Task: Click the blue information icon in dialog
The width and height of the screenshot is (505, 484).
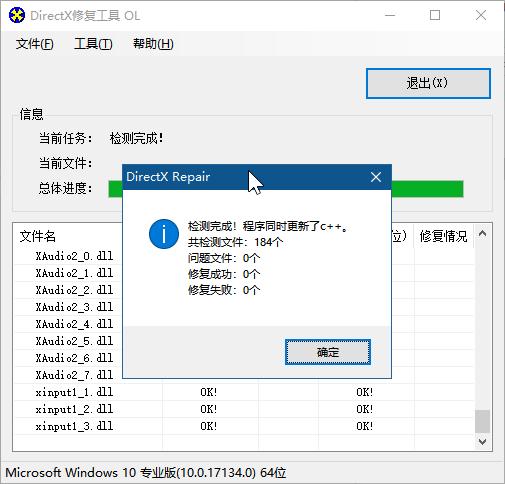Action: (x=164, y=234)
